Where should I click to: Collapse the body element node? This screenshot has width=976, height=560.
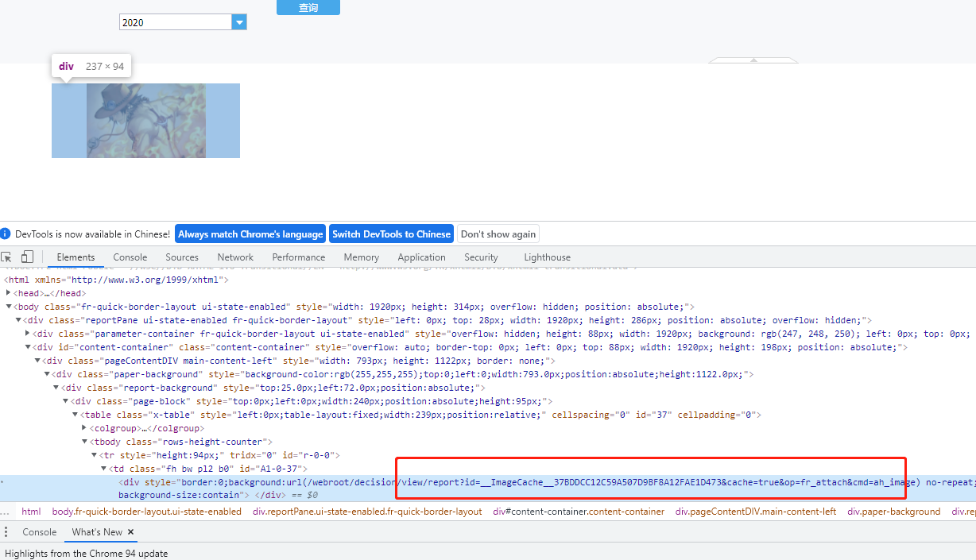pyautogui.click(x=8, y=307)
